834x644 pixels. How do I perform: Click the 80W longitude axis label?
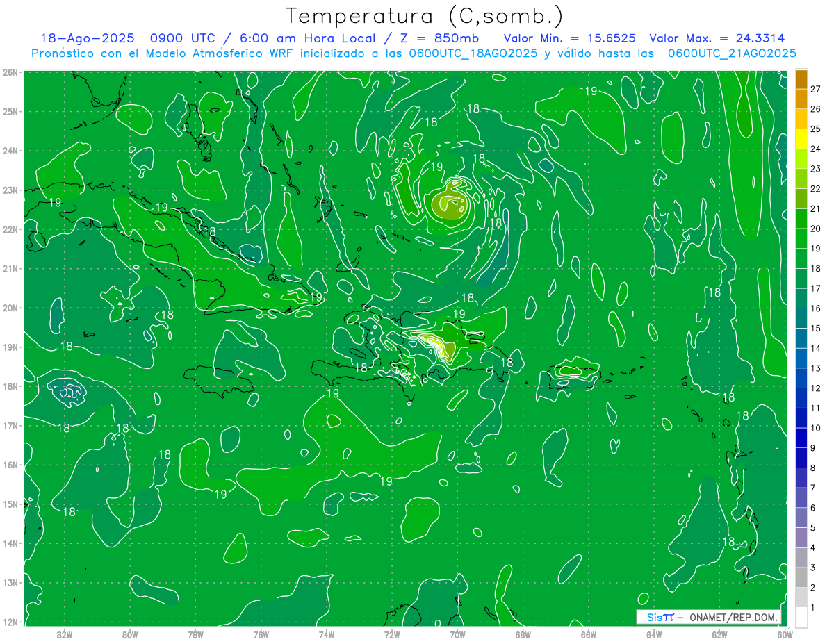(x=129, y=634)
